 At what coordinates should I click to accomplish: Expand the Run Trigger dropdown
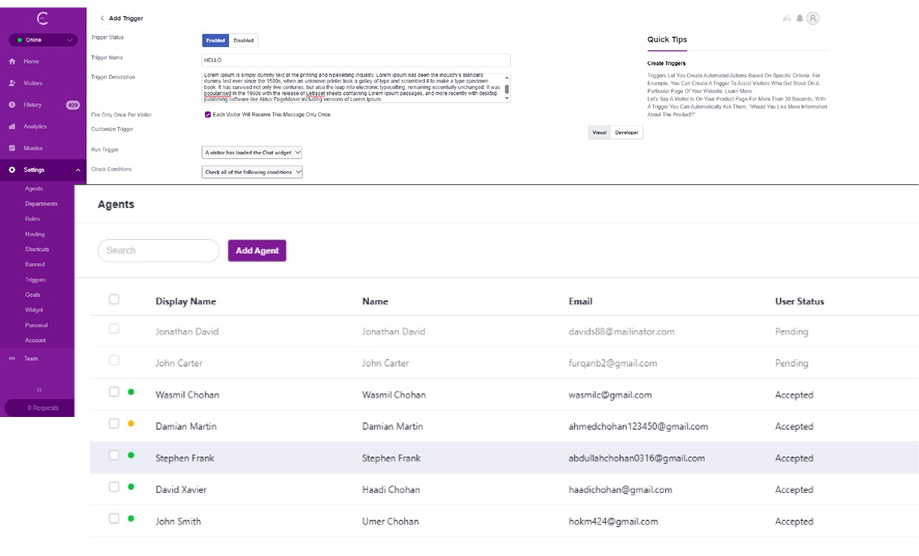pyautogui.click(x=251, y=152)
